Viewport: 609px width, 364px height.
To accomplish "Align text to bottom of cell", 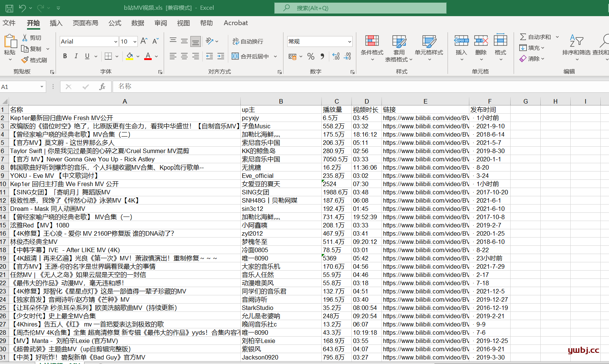I will click(196, 41).
